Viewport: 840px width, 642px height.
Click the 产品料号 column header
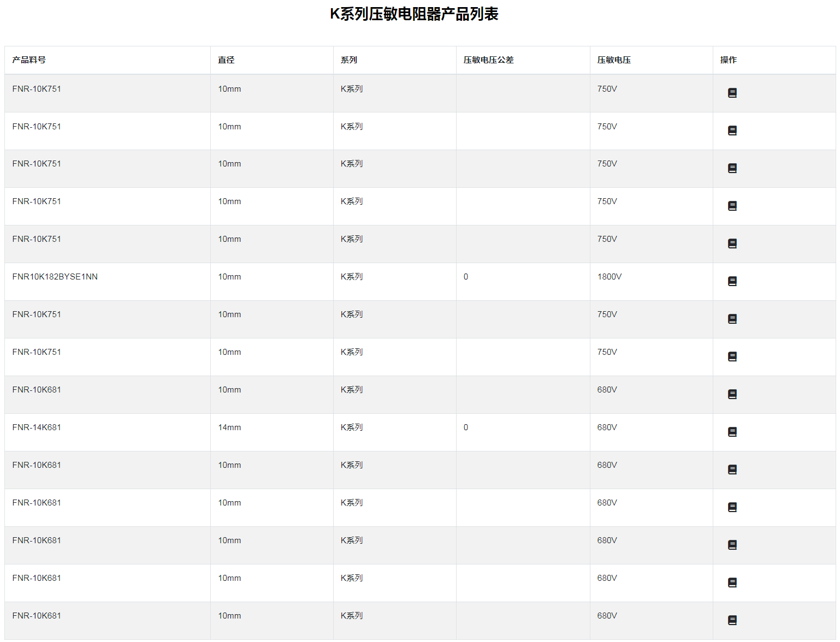(29, 60)
